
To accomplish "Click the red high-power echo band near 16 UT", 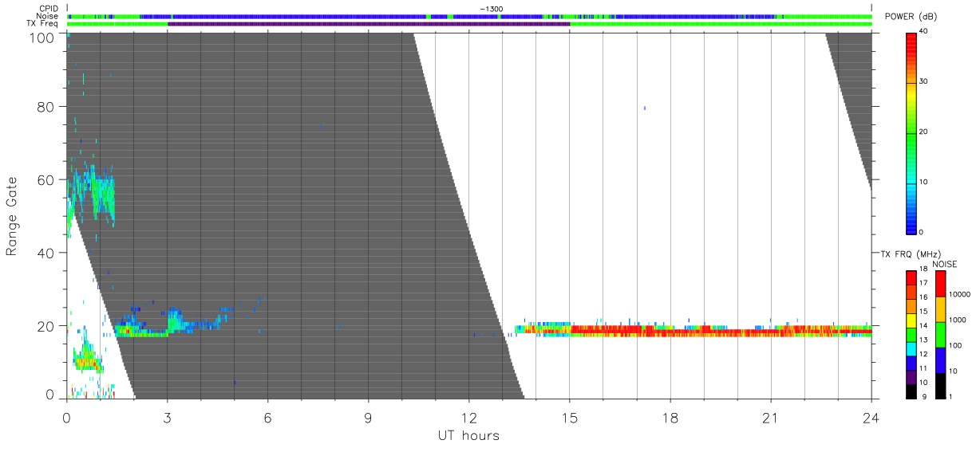I will point(607,330).
